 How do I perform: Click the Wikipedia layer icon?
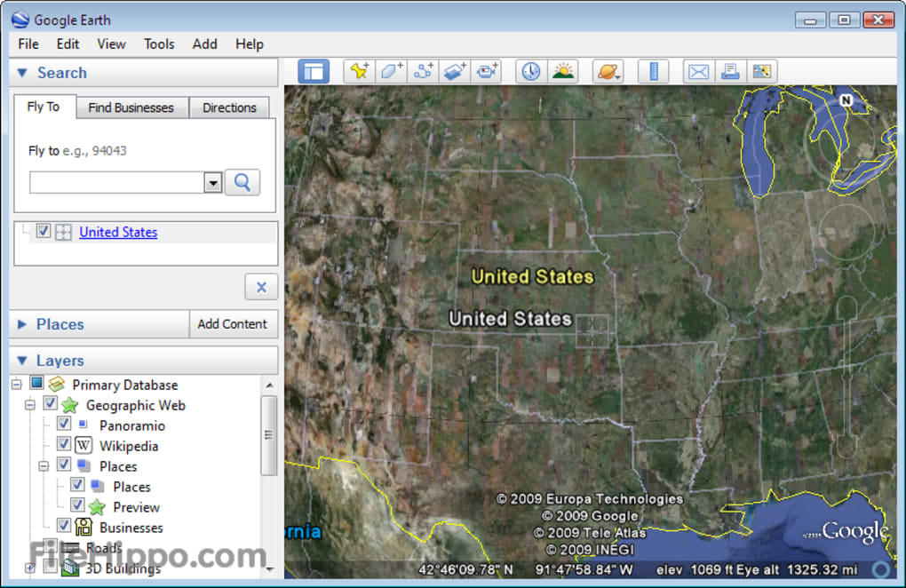coord(83,445)
